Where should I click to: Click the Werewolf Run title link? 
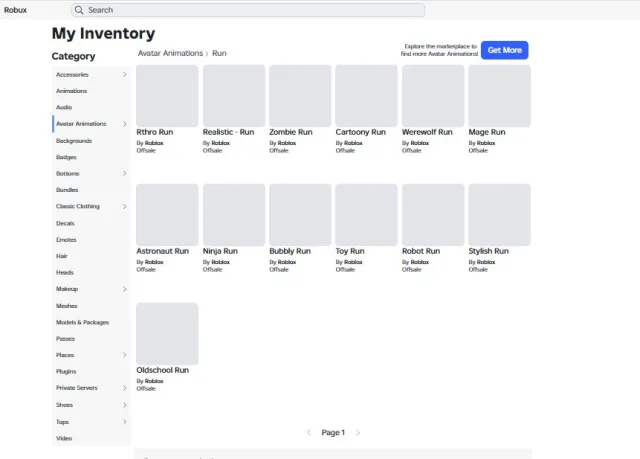(x=427, y=132)
